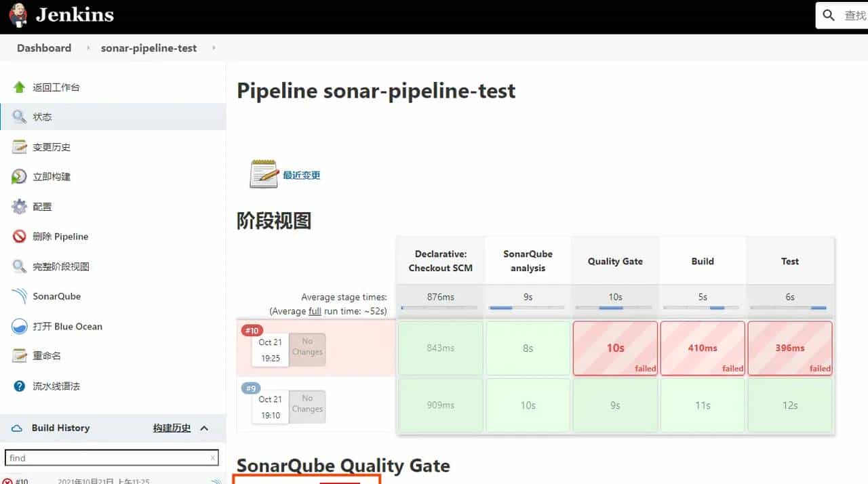The height and width of the screenshot is (484, 868).
Task: Click the 删除 Pipeline delete icon
Action: click(x=19, y=236)
